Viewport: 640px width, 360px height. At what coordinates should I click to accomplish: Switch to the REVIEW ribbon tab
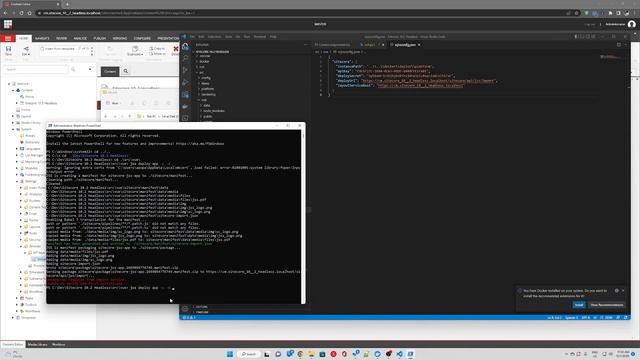click(x=62, y=38)
